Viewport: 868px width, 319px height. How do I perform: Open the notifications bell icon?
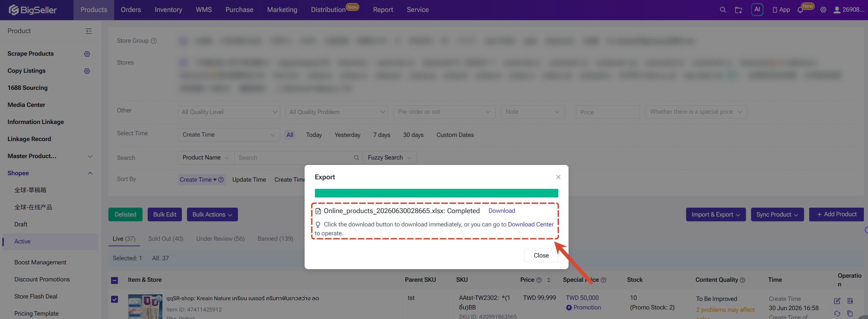click(800, 10)
